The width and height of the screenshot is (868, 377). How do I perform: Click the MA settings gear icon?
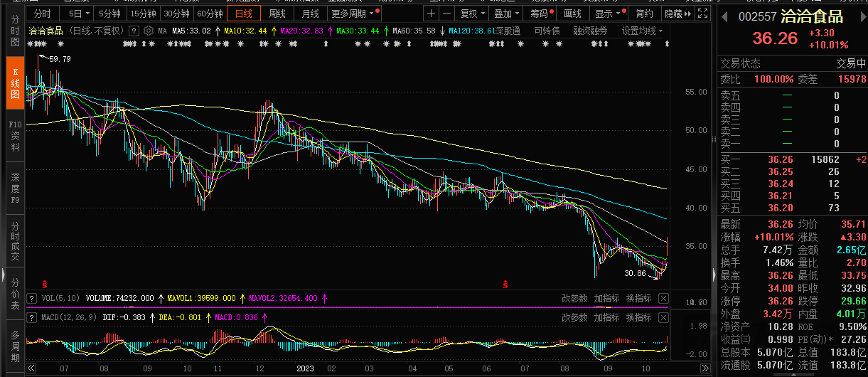click(x=149, y=31)
